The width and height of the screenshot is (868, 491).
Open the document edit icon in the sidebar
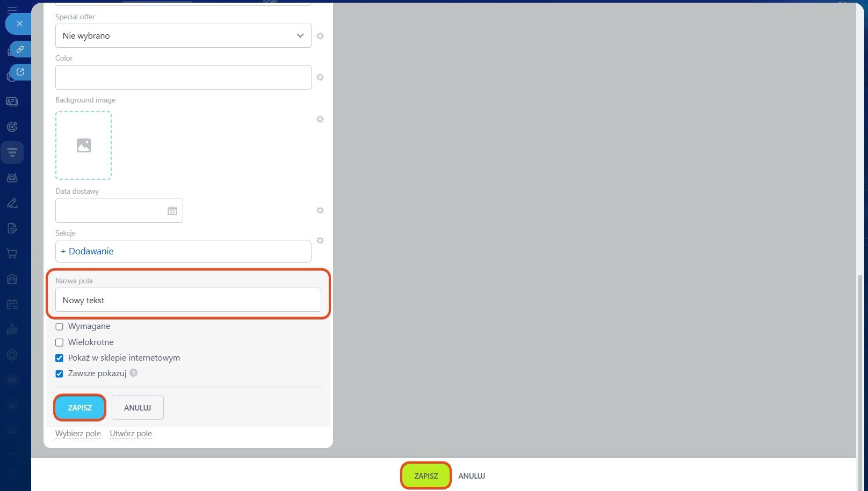pyautogui.click(x=12, y=229)
